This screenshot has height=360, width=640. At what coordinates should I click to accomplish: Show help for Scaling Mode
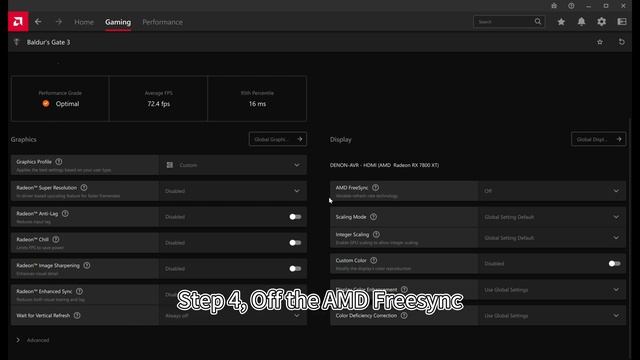373,217
